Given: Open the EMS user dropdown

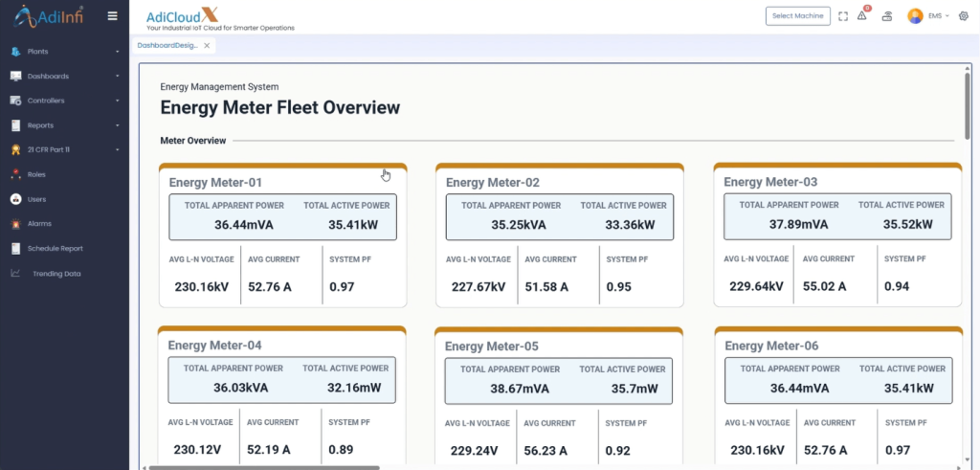Looking at the screenshot, I should (x=938, y=16).
